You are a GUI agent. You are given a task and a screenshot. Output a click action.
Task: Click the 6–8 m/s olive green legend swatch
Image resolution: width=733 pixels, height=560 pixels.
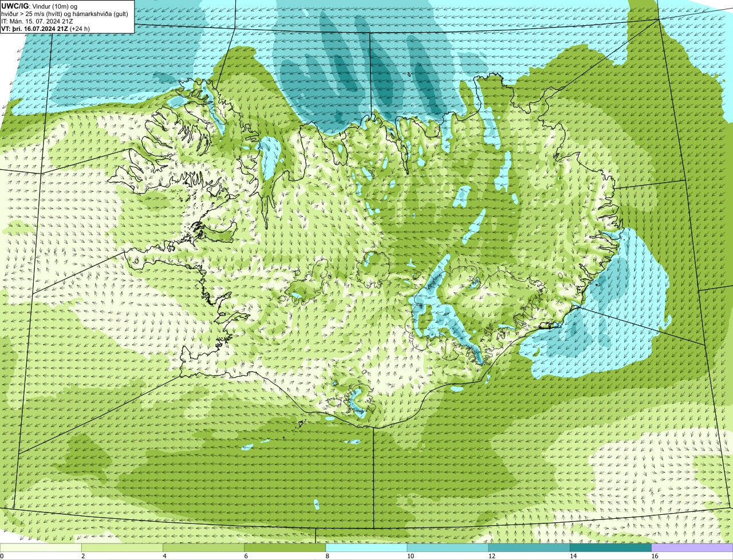click(285, 548)
